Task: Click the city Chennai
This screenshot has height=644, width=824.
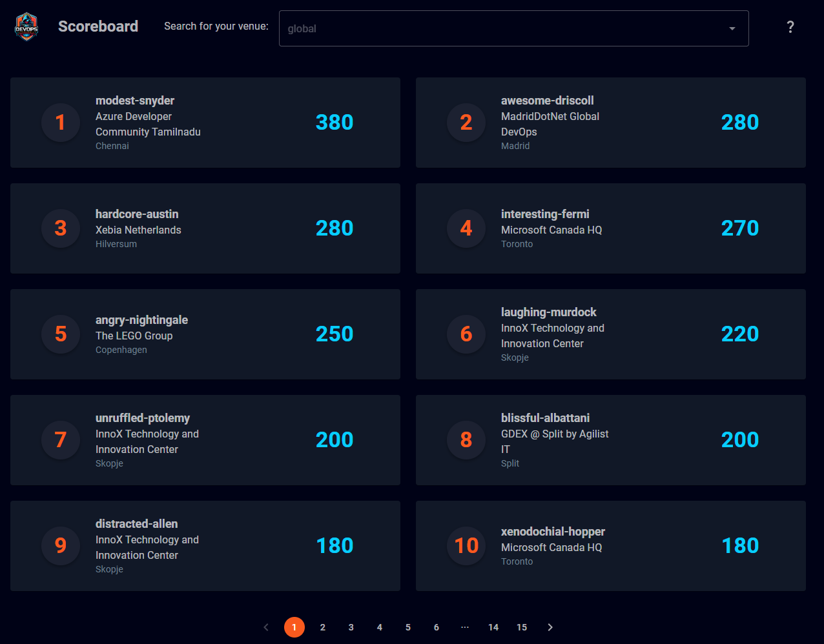Action: coord(112,146)
